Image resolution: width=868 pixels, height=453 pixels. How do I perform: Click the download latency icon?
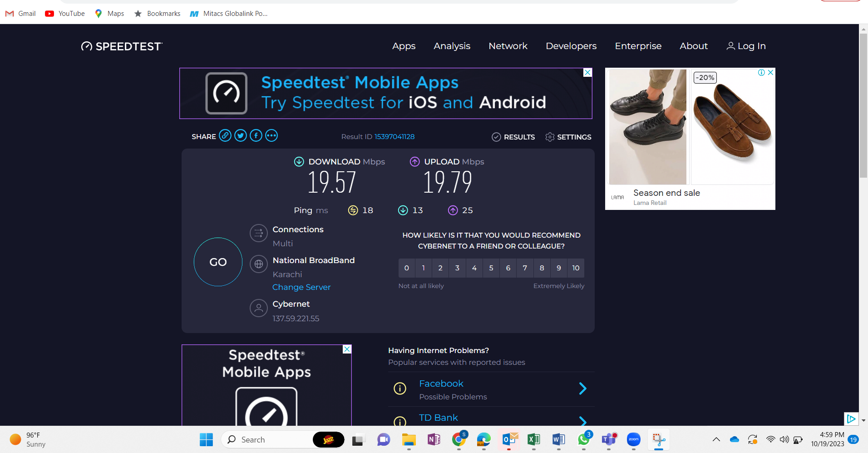pyautogui.click(x=403, y=210)
